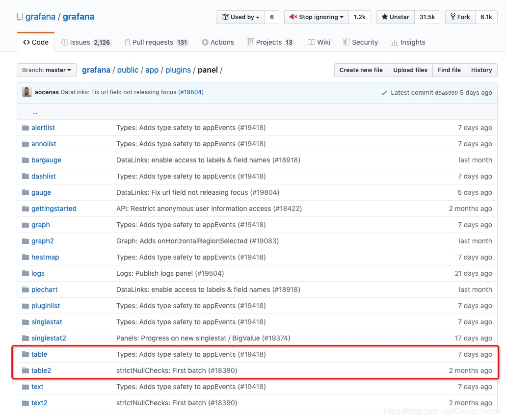Open the table2 folder
506x420 pixels.
[x=41, y=370]
